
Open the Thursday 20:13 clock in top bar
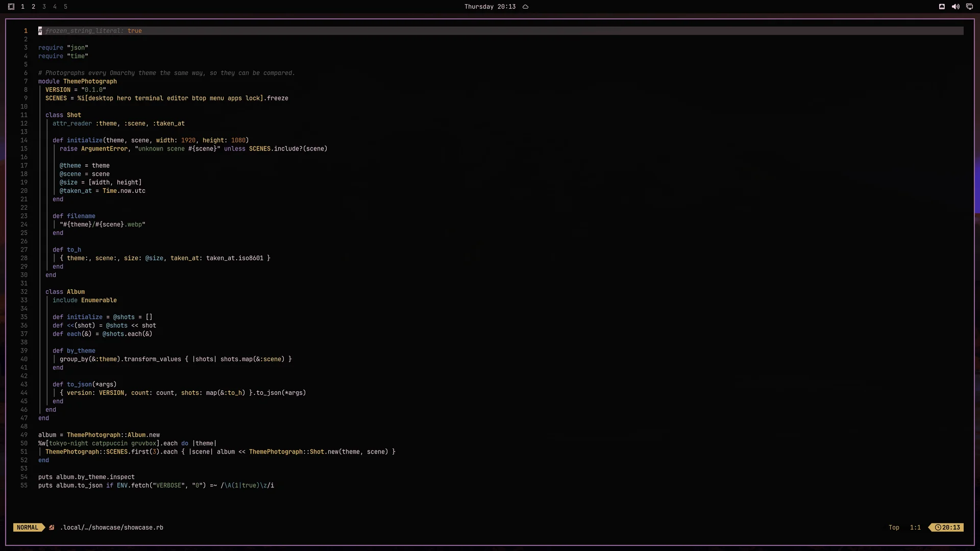click(489, 7)
